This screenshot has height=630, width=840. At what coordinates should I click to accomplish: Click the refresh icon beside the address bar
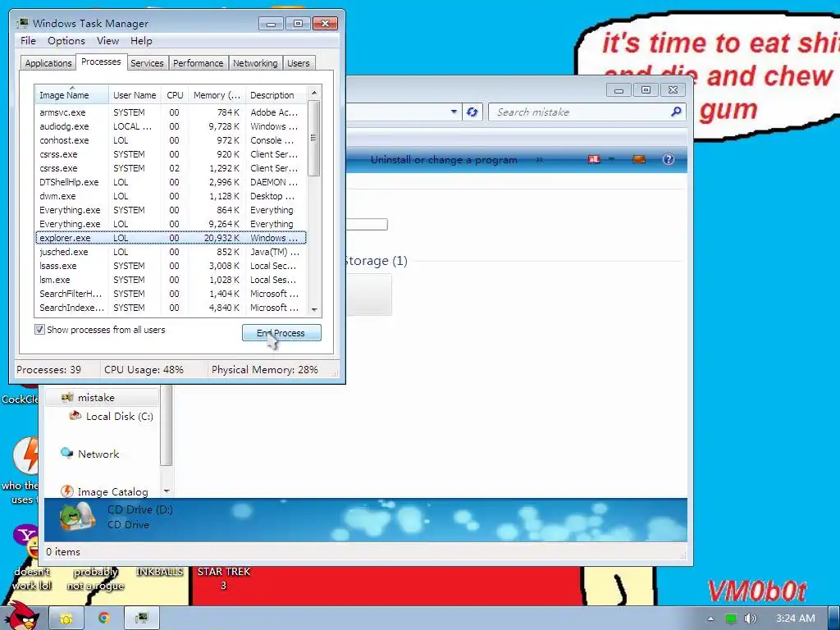(x=472, y=112)
